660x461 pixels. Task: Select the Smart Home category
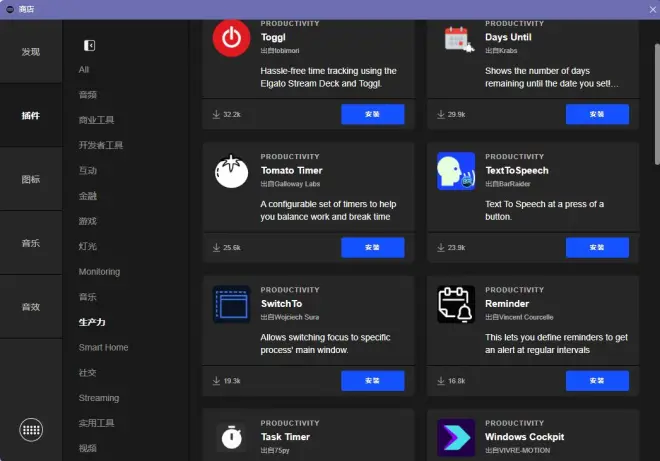(x=103, y=347)
